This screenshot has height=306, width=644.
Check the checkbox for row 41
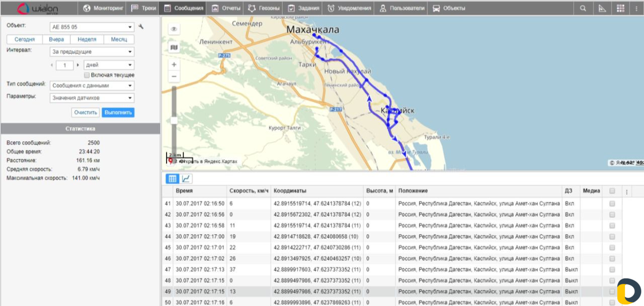[612, 203]
